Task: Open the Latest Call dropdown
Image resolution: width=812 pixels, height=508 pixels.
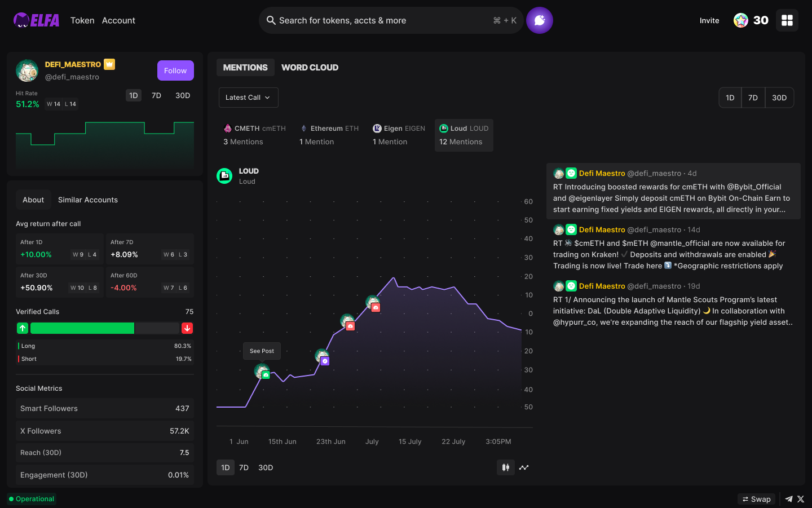Action: (x=249, y=98)
